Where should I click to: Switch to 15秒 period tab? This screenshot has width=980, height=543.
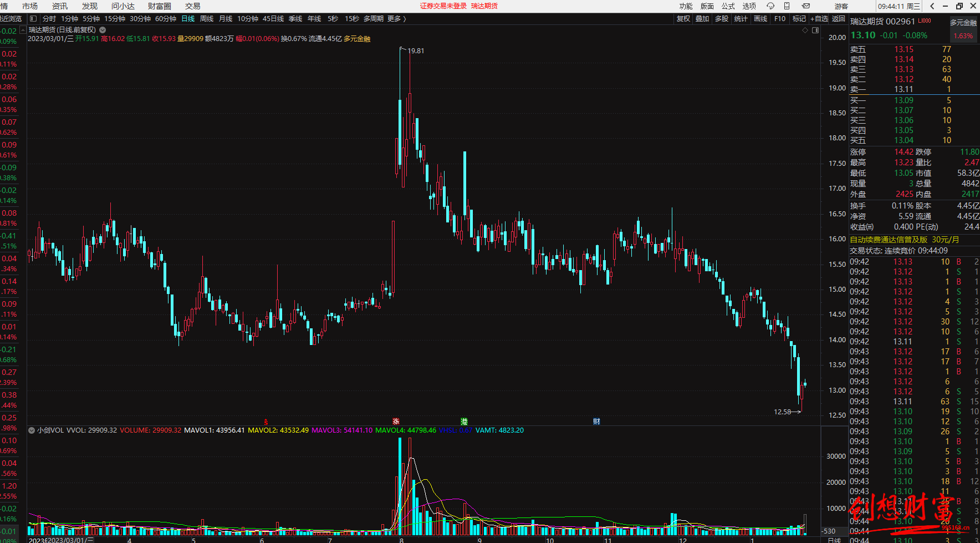[x=352, y=19]
